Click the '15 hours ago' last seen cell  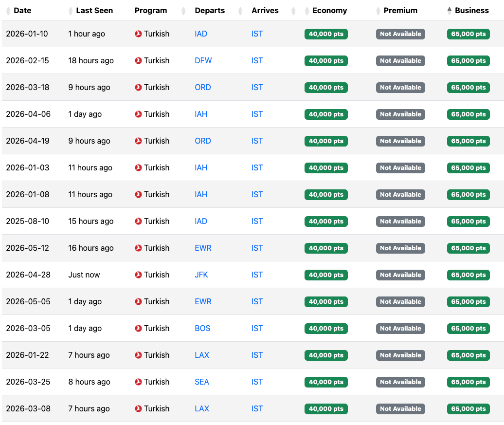[x=91, y=221]
